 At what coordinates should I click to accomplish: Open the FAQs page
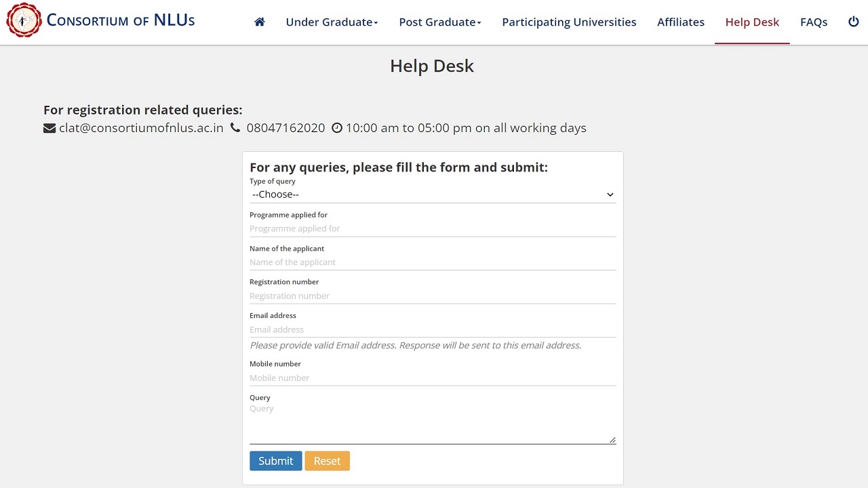(x=813, y=22)
